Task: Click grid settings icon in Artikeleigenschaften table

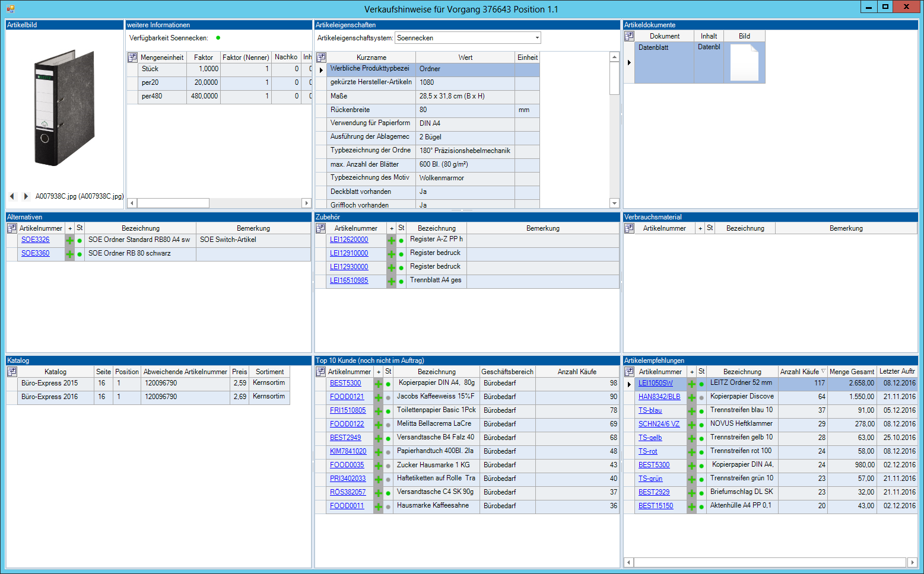Action: point(321,58)
